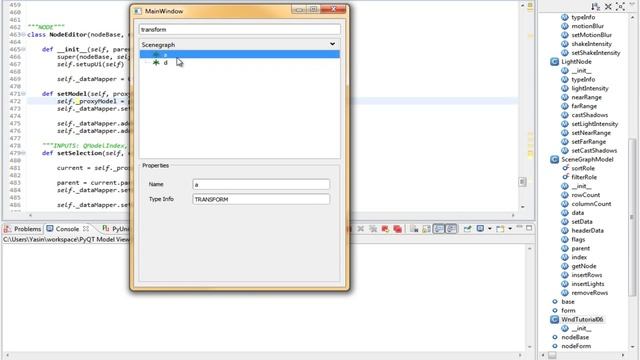Image resolution: width=640 pixels, height=360 pixels.
Task: Click first red Terminate icon in Console toolbar
Action: coord(385,229)
